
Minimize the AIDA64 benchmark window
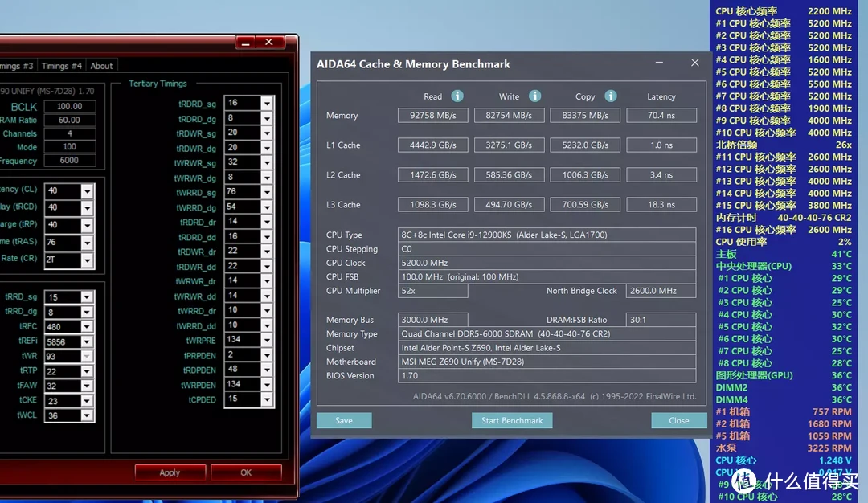point(659,63)
